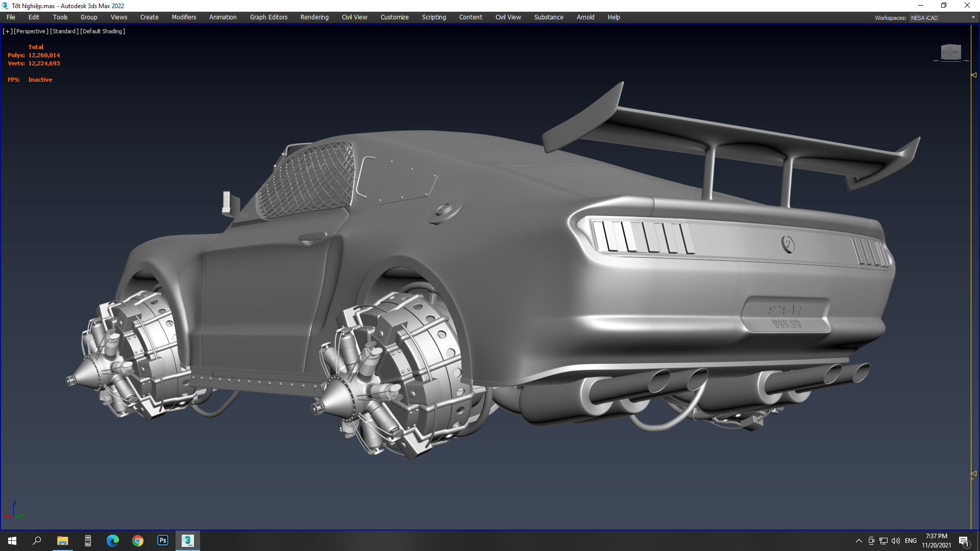Show hidden system tray icons chevron

(859, 541)
